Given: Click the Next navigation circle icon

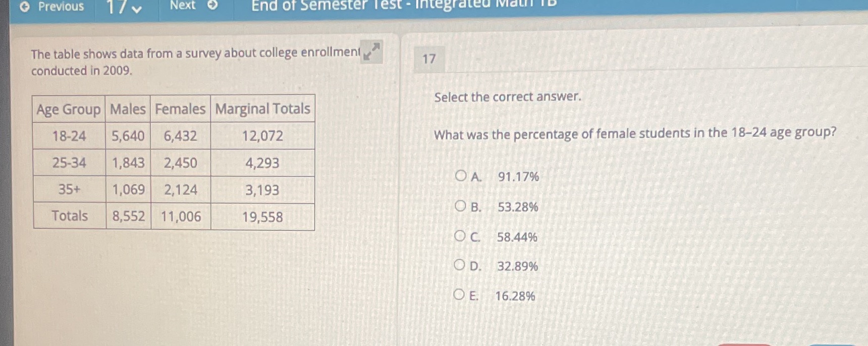Looking at the screenshot, I should (213, 6).
